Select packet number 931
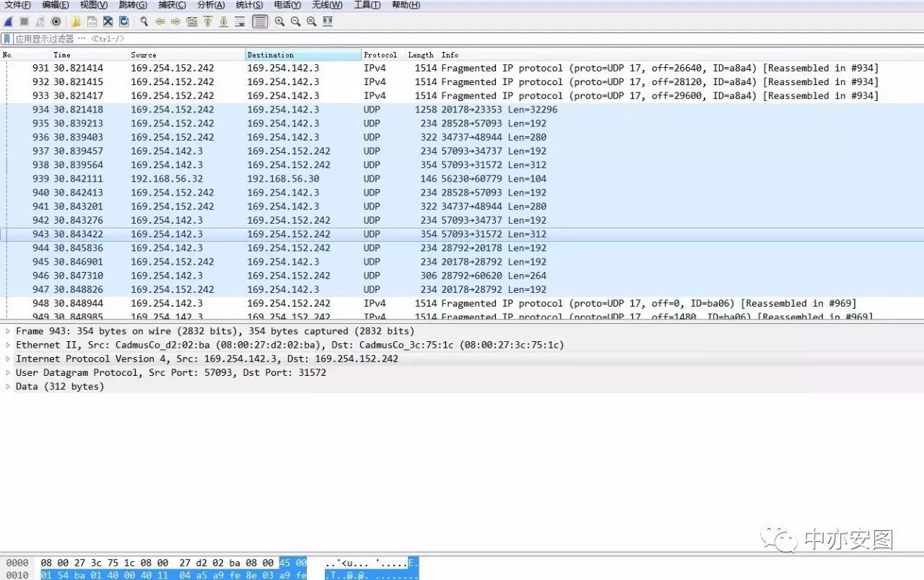The height and width of the screenshot is (580, 924). tap(462, 68)
